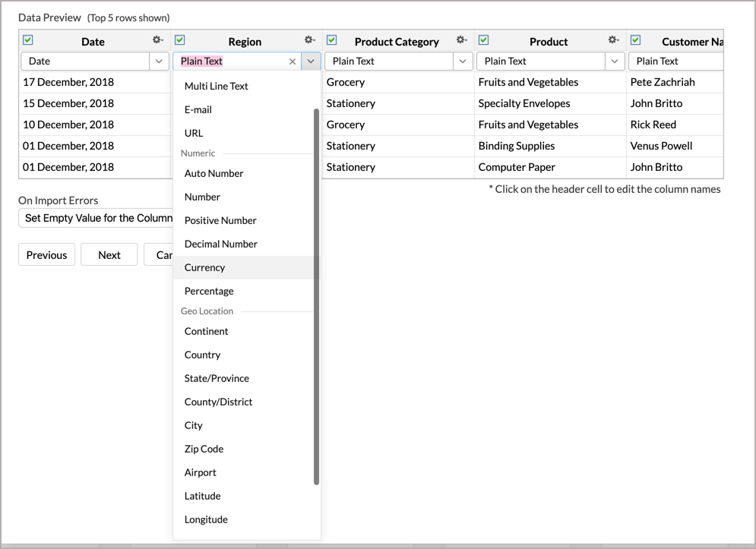
Task: Click the Venus Powell cell
Action: point(675,146)
